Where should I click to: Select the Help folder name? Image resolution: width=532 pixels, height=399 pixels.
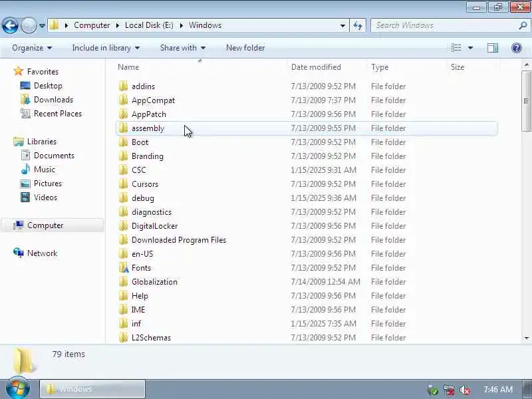click(x=140, y=296)
